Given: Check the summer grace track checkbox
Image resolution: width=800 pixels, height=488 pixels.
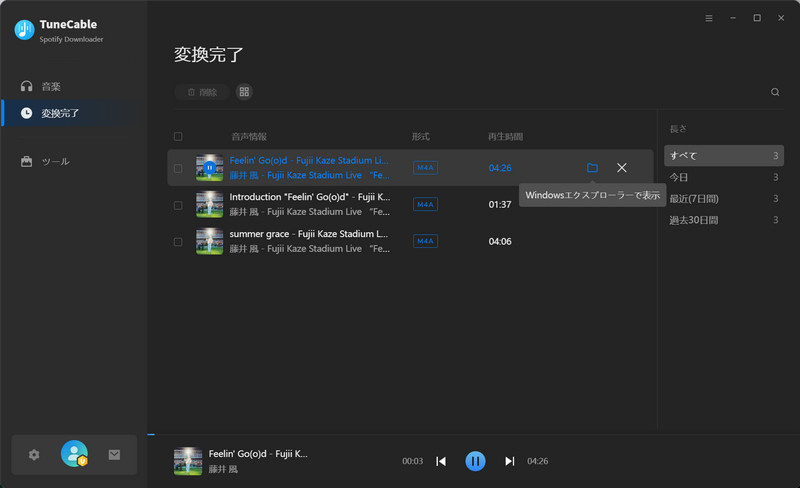Looking at the screenshot, I should tap(178, 241).
